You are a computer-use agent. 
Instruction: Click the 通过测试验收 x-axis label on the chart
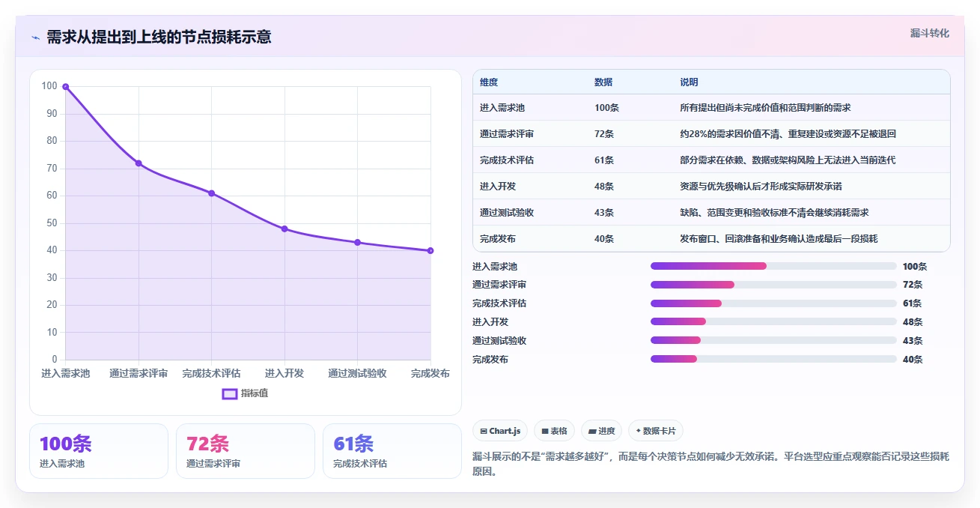357,373
